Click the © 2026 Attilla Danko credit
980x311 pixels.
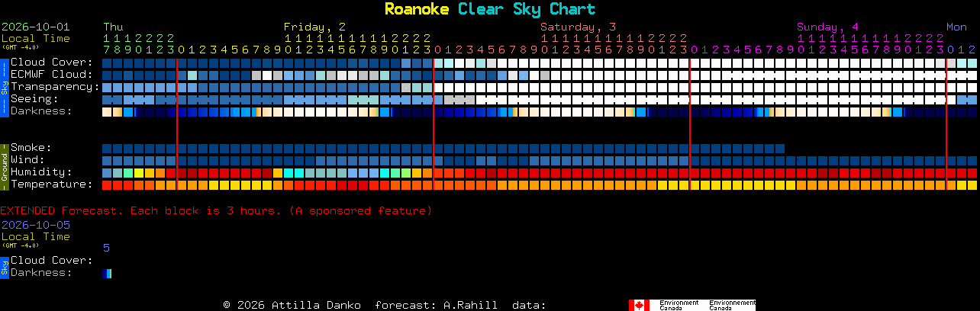click(x=292, y=305)
